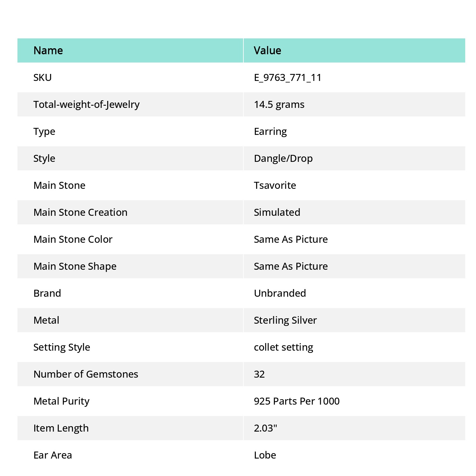Select the Ear Area label
Image resolution: width=476 pixels, height=476 pixels.
[x=53, y=455]
